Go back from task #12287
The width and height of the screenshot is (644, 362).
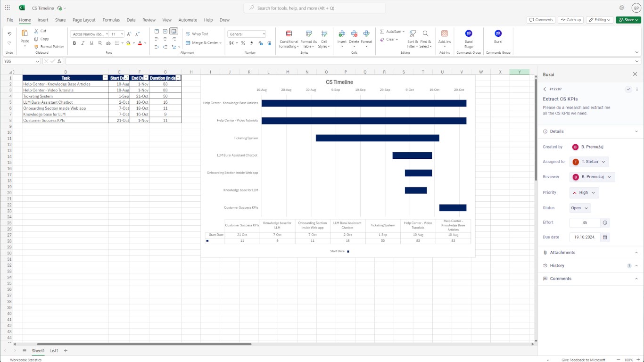pos(545,89)
